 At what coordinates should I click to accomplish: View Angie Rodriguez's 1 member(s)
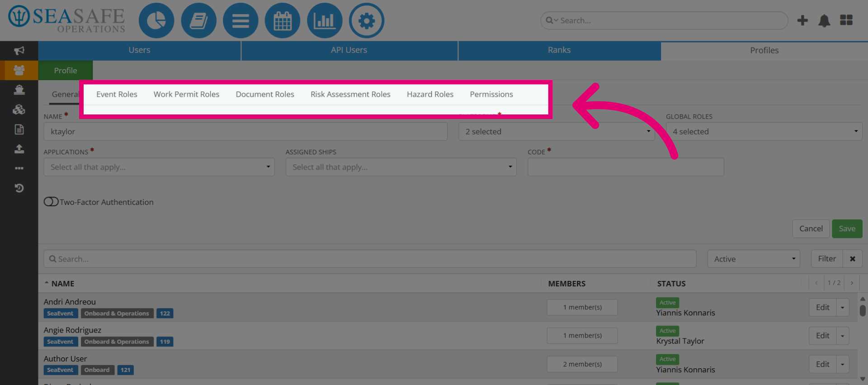pyautogui.click(x=582, y=336)
